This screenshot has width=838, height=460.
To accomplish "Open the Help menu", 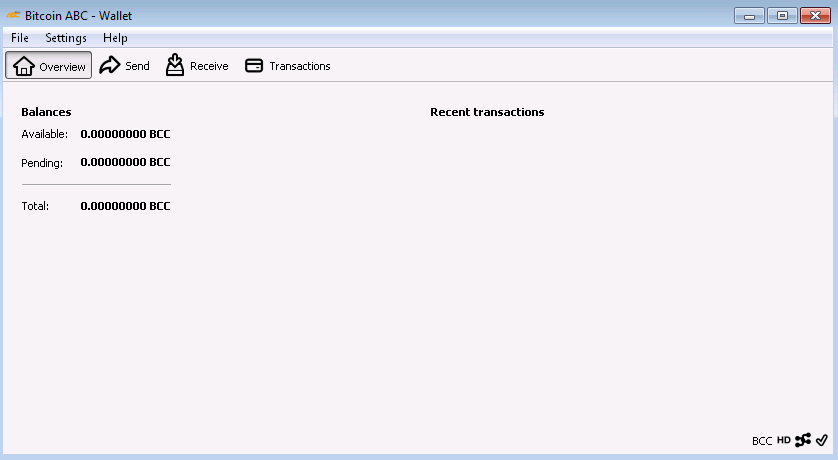I will point(115,38).
